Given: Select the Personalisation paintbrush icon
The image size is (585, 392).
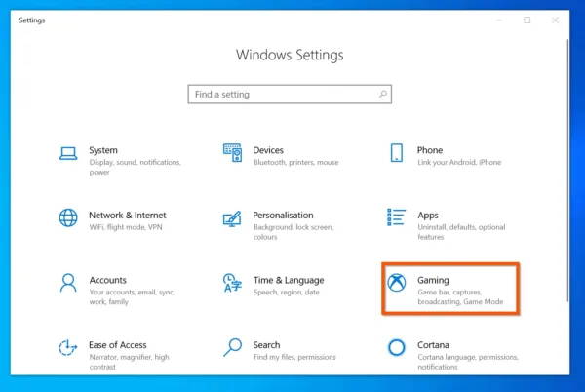Looking at the screenshot, I should (232, 219).
